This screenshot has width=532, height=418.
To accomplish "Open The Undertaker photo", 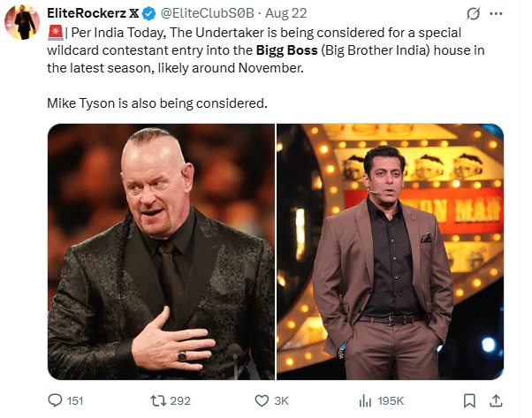I will (x=160, y=250).
